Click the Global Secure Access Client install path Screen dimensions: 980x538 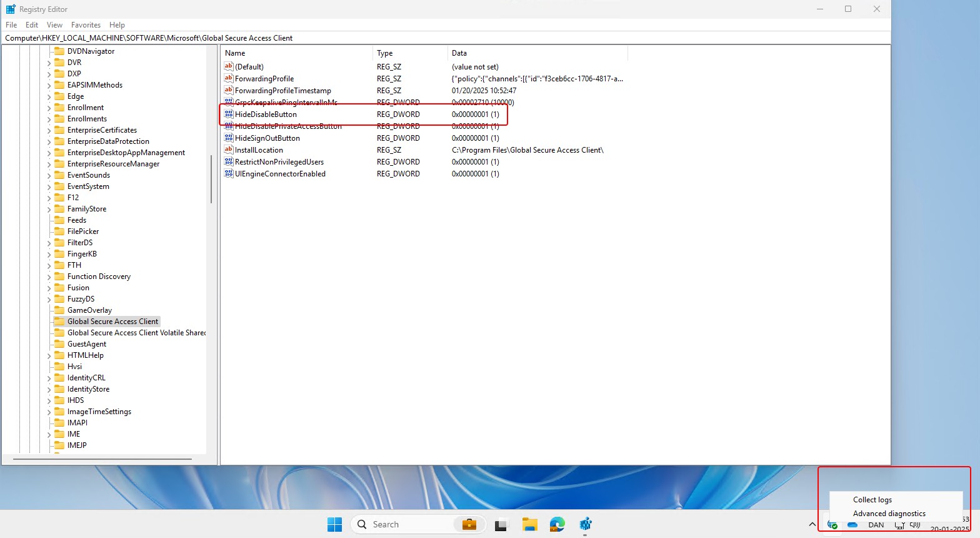[527, 150]
